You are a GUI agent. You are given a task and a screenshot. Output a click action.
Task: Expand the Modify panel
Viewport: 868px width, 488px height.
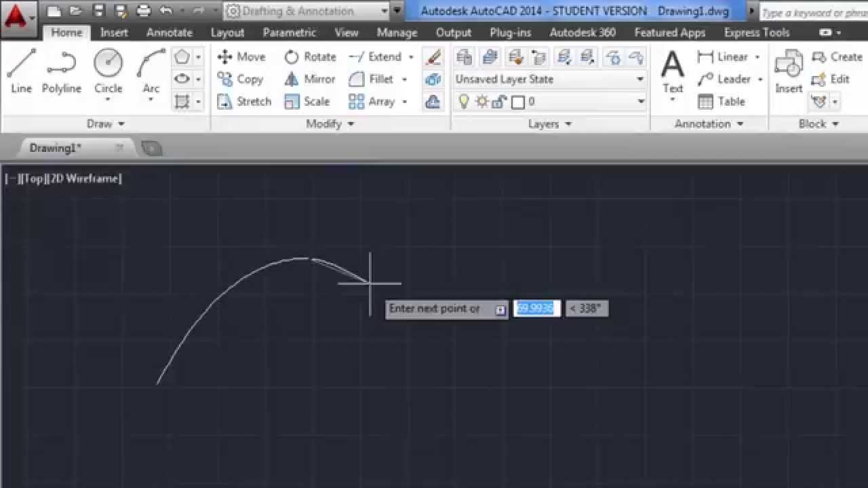coord(330,124)
